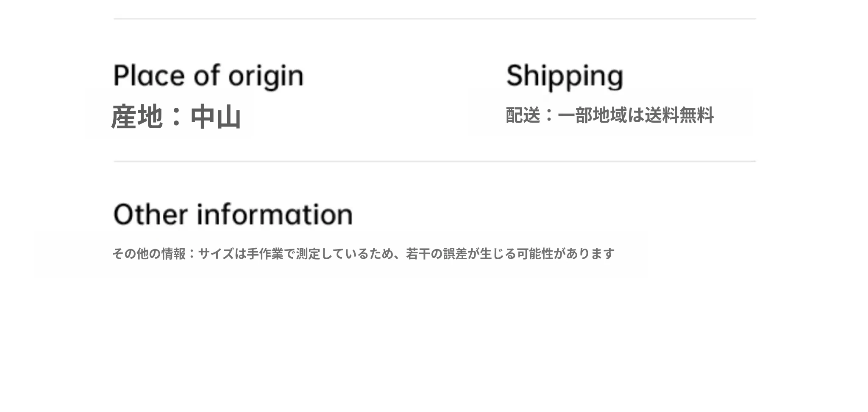The image size is (868, 412).
Task: Click the word "Place" in the heading
Action: 150,76
